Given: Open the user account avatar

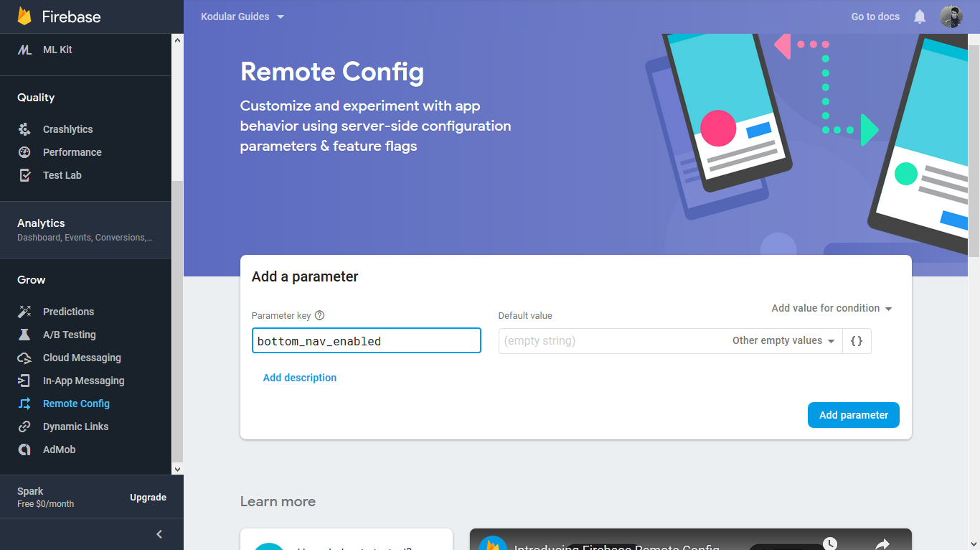Looking at the screenshot, I should [x=951, y=17].
